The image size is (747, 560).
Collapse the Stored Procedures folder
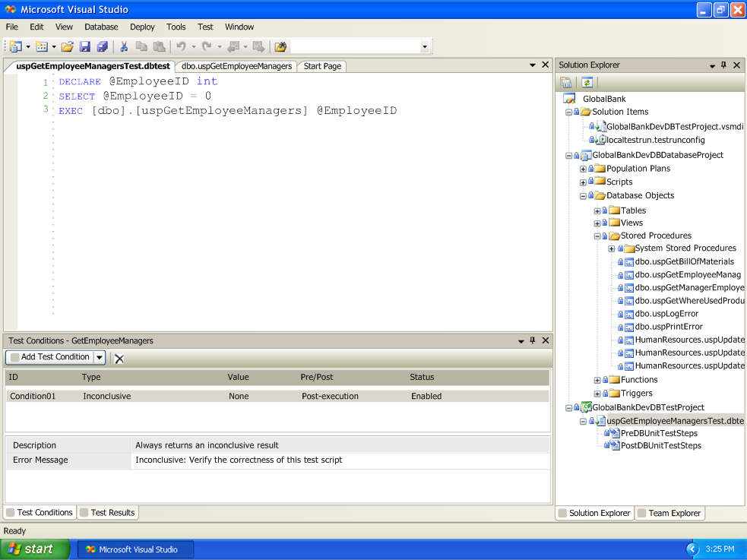(x=597, y=236)
